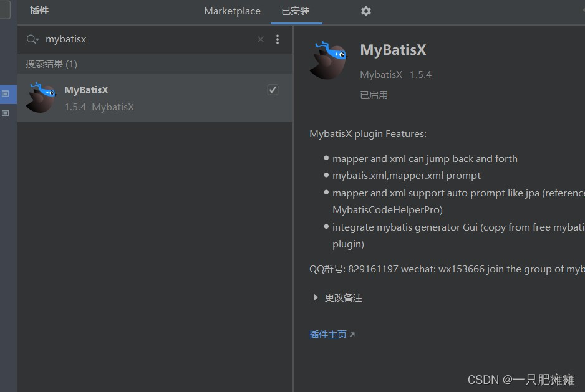Click the MyBatisX title in details pane

[393, 50]
